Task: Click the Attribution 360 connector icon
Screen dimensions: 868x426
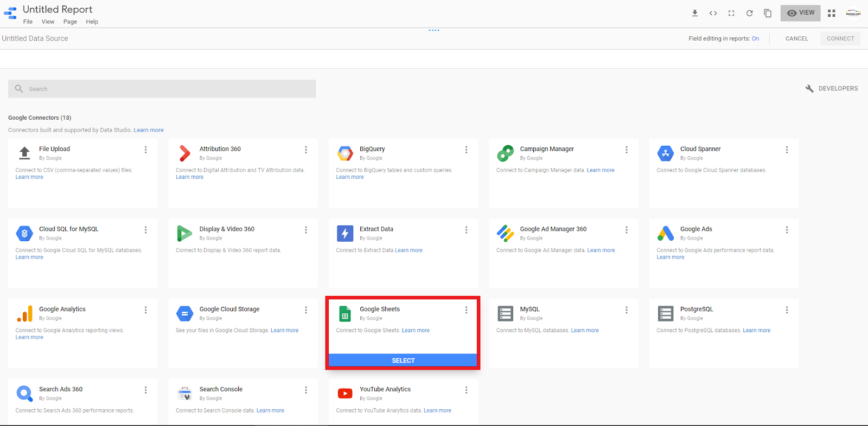Action: pos(185,153)
